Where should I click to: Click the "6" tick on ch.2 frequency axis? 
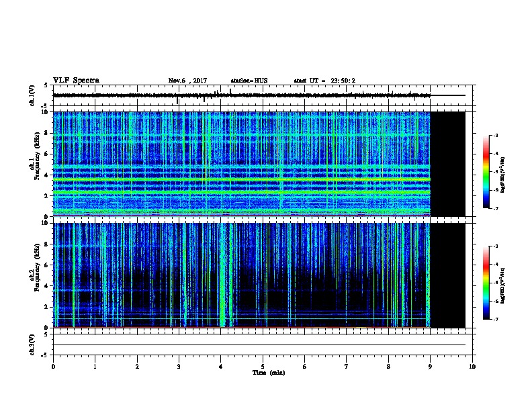[x=46, y=265]
